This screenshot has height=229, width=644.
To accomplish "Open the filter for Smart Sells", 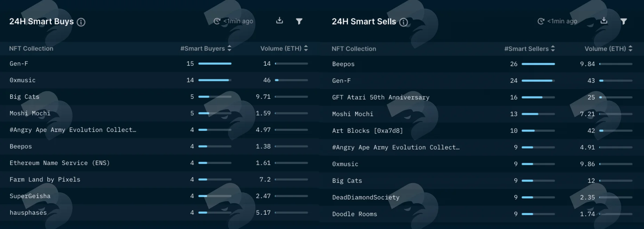I will (x=624, y=21).
